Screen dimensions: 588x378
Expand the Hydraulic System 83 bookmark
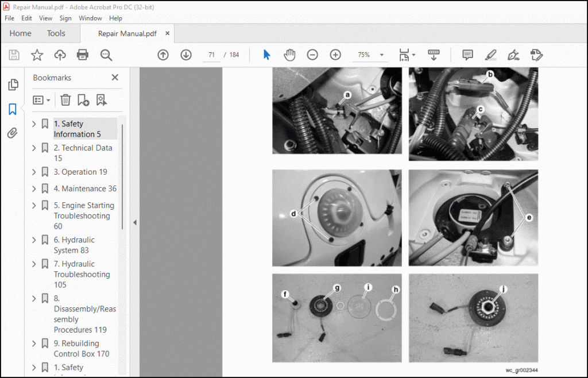coord(34,240)
